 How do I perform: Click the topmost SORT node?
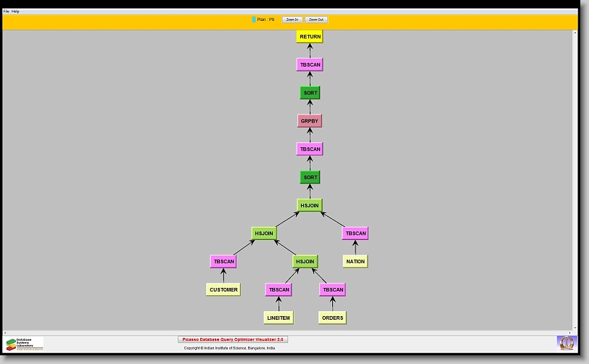310,93
